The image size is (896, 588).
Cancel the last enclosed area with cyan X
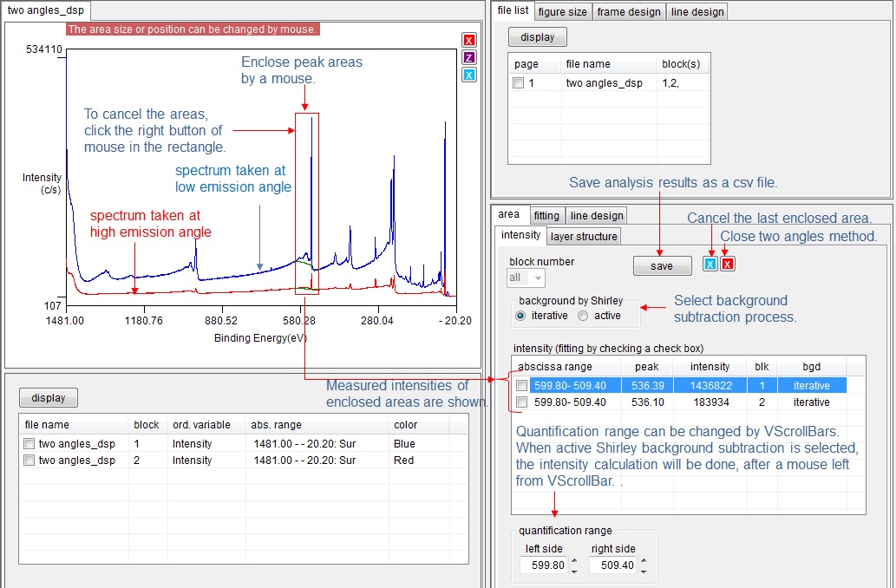tap(710, 265)
